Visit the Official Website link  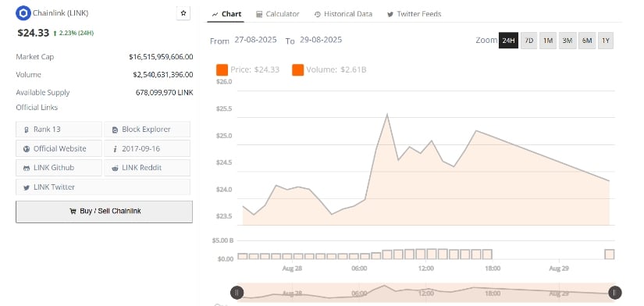click(59, 148)
